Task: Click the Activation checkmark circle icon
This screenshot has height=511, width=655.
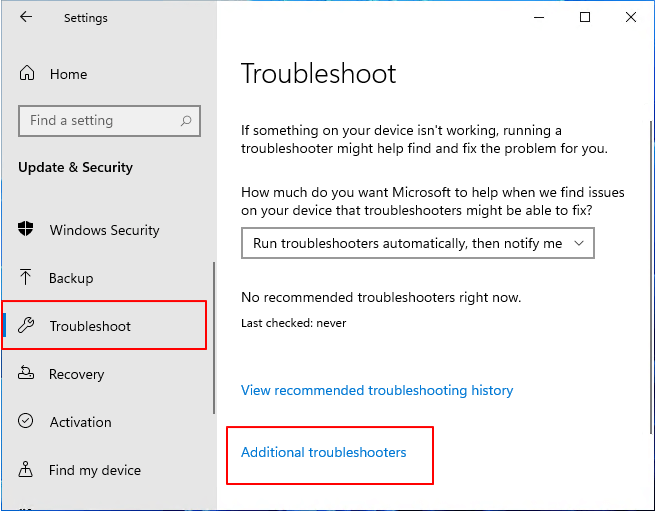Action: click(x=27, y=422)
